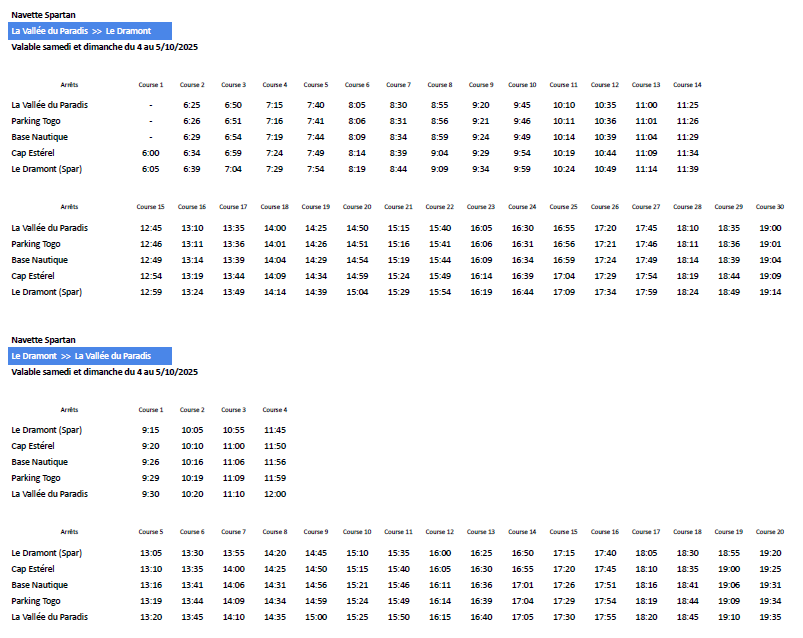Image resolution: width=803 pixels, height=638 pixels.
Task: Select the 9:15 Le Dramont departure time
Action: [151, 430]
